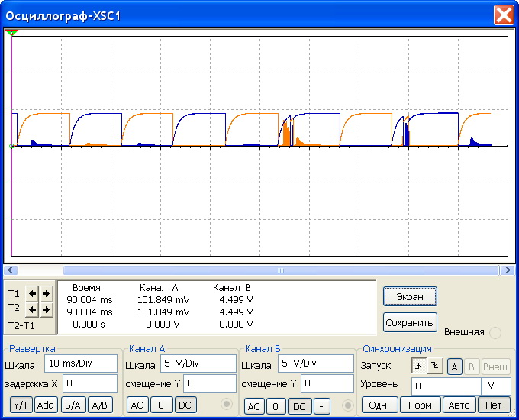Viewport: 519px width, 420px height.
Task: Click Канал B terminal radio indicator
Action: [x=348, y=405]
